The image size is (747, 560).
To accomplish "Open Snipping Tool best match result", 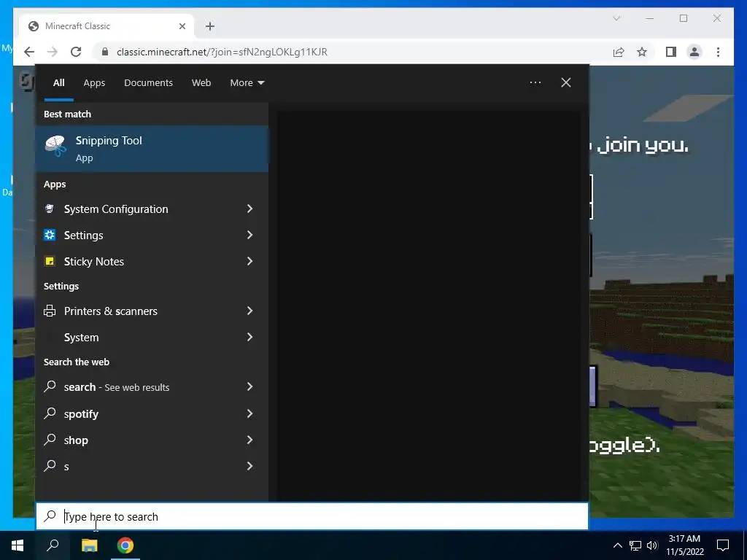I will click(x=152, y=149).
